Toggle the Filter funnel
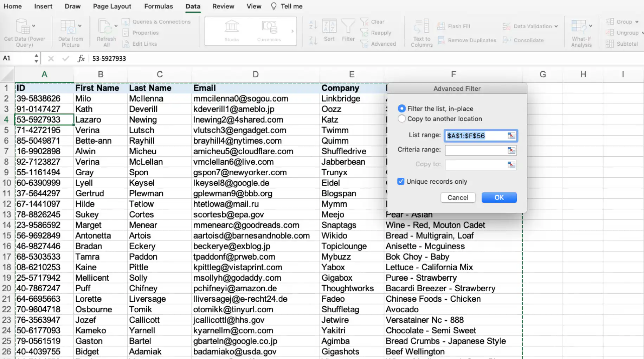 [348, 30]
